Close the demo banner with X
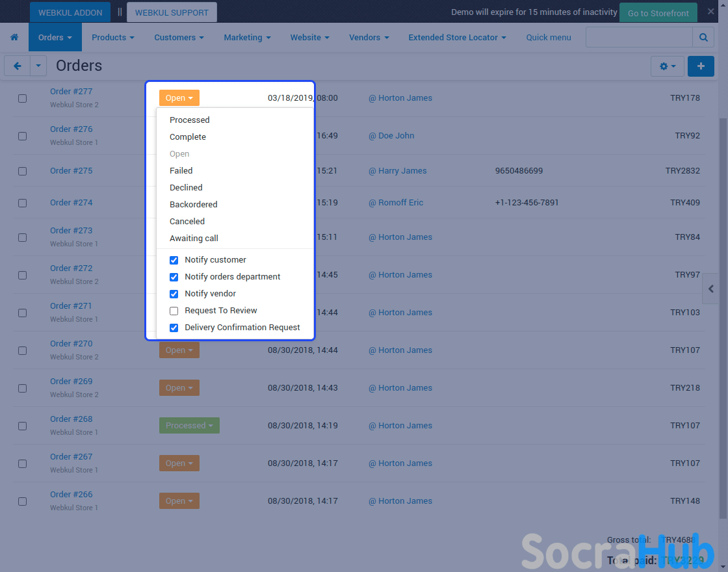 [711, 12]
